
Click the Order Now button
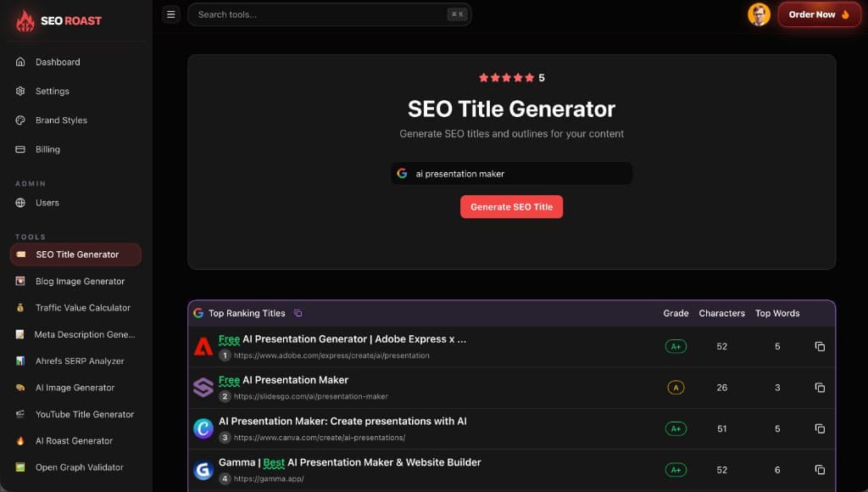click(x=819, y=14)
